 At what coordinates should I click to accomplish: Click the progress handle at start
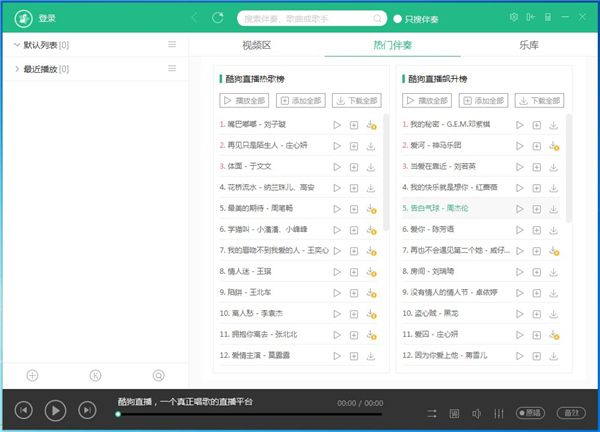coord(118,414)
